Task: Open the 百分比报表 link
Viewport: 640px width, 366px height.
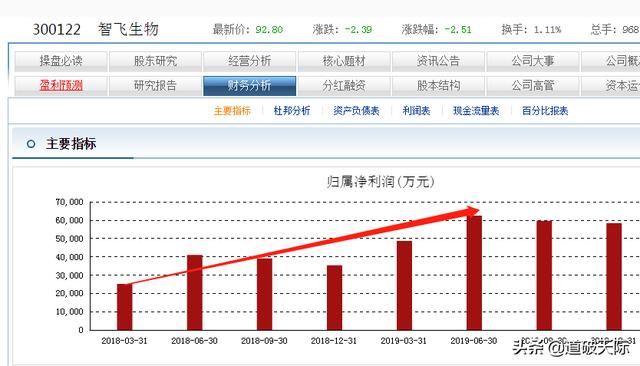Action: (x=545, y=111)
